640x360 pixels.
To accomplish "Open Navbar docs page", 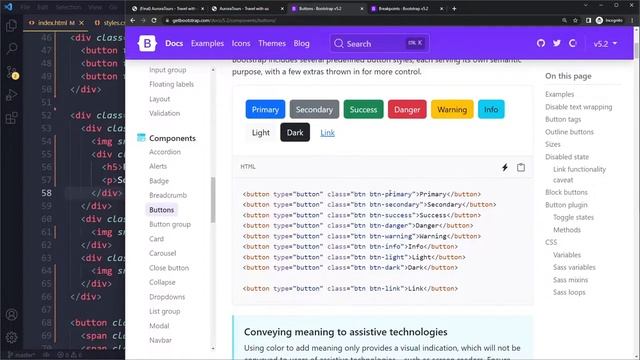I will pyautogui.click(x=160, y=340).
